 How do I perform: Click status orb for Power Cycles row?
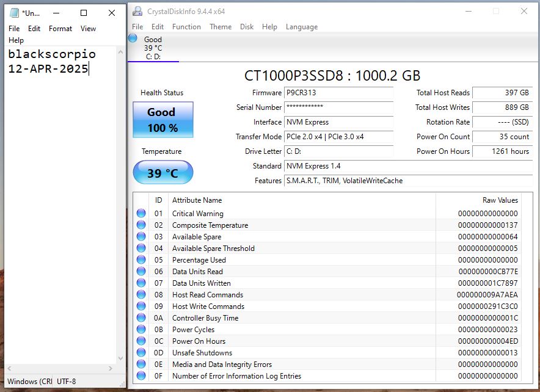[x=141, y=329]
